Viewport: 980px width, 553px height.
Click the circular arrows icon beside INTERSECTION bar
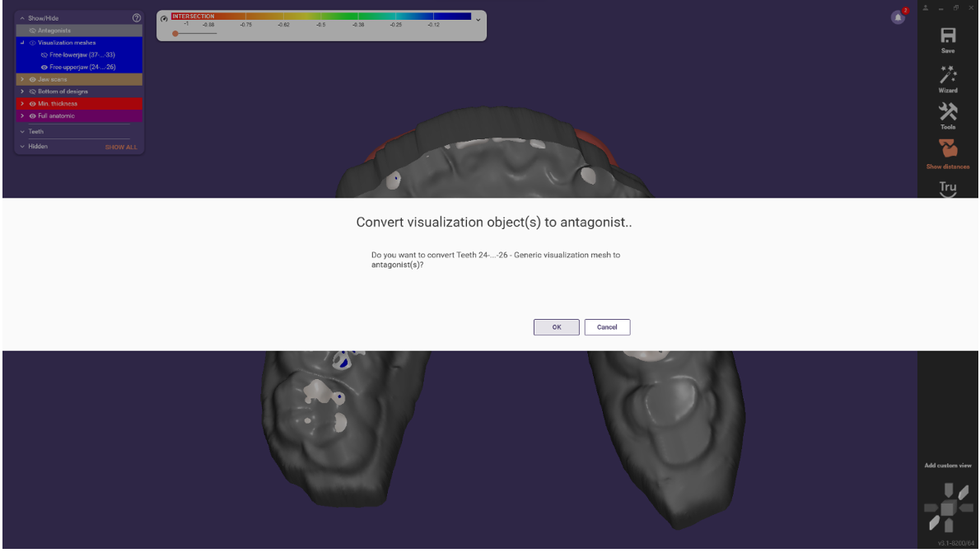point(162,18)
